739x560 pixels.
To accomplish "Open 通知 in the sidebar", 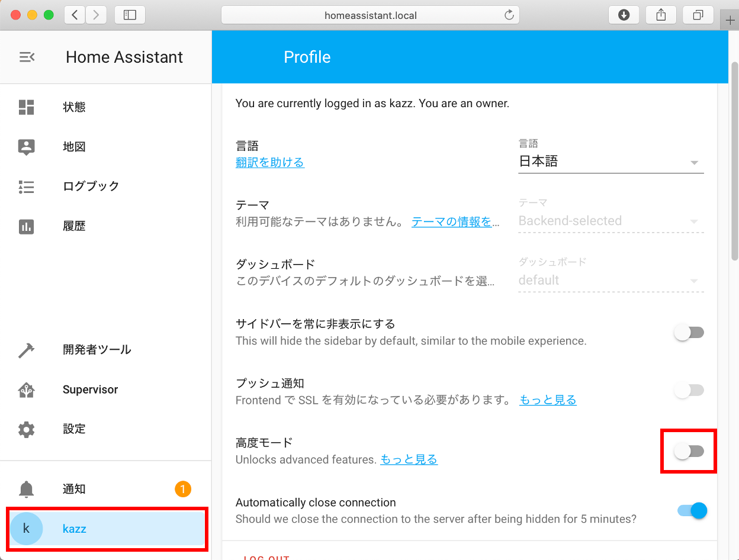I will [106, 489].
